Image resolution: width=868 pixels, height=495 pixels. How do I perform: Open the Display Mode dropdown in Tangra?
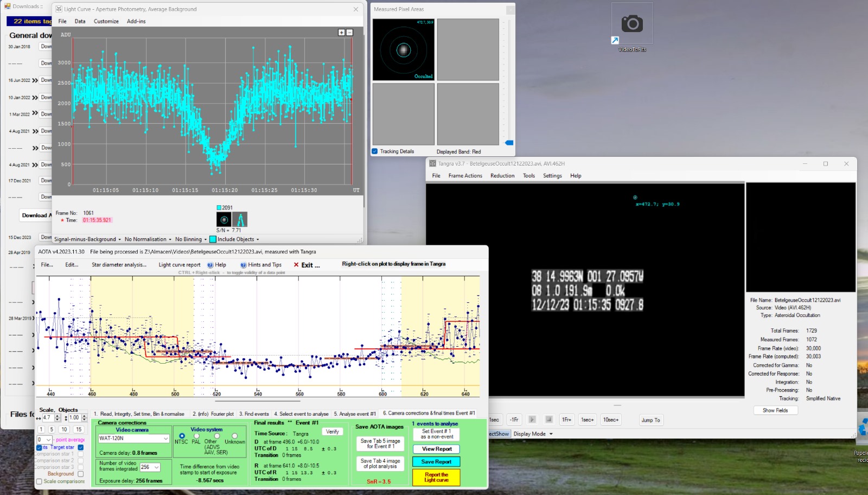click(x=533, y=434)
